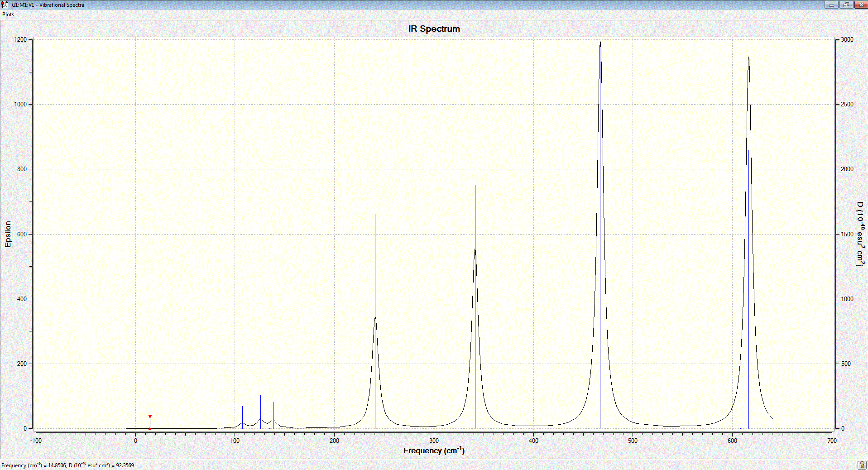Select the small peak line near 108 cm-1
Viewport: 868px width, 470px height.
click(x=242, y=417)
